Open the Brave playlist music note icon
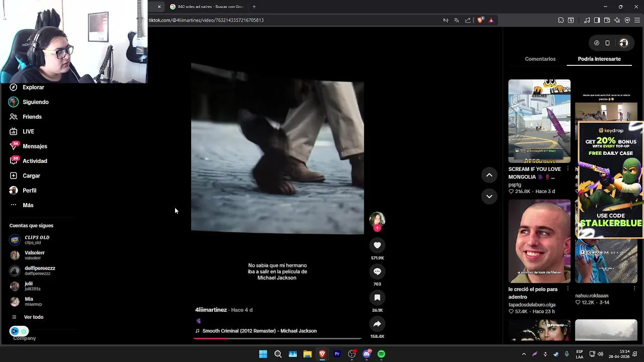The width and height of the screenshot is (644, 362). [x=587, y=20]
